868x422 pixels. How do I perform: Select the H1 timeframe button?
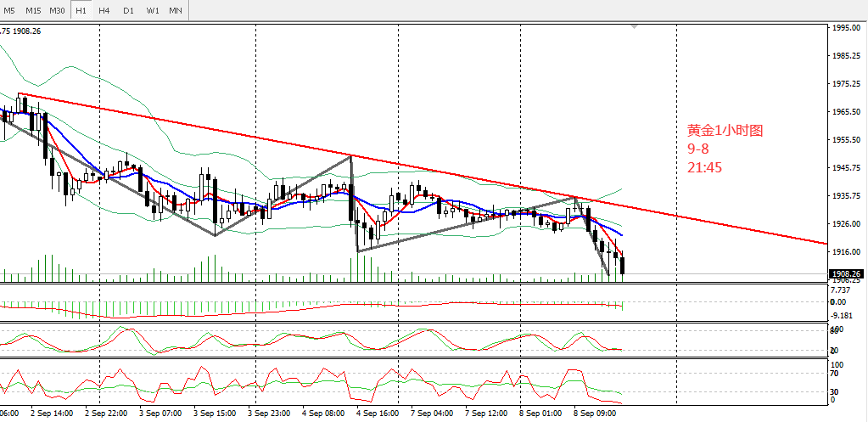[81, 10]
